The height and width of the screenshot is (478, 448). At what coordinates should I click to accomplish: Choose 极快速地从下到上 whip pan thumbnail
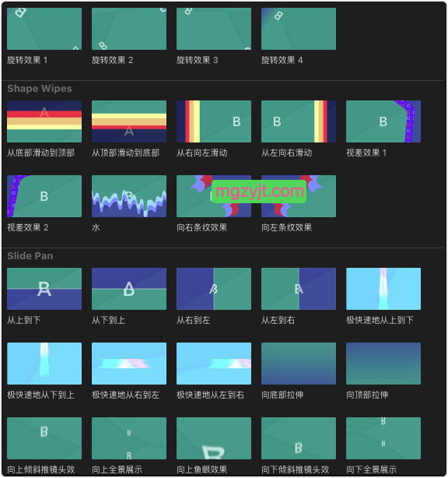click(44, 364)
